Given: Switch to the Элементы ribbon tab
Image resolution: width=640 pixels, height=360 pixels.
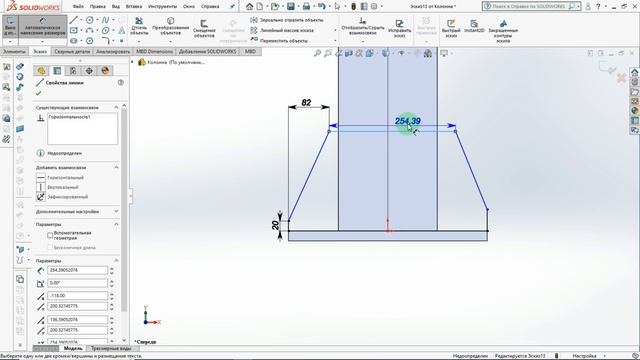Looking at the screenshot, I should click(14, 51).
